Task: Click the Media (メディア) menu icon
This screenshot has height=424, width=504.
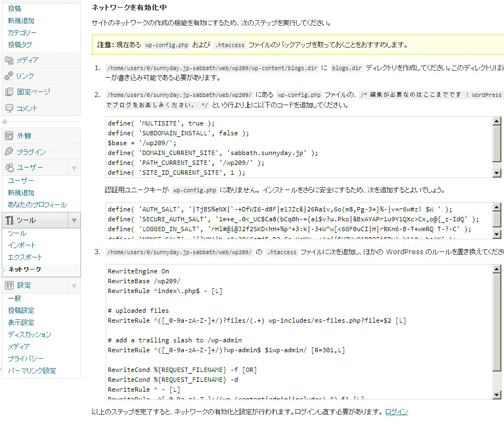Action: pyautogui.click(x=9, y=60)
